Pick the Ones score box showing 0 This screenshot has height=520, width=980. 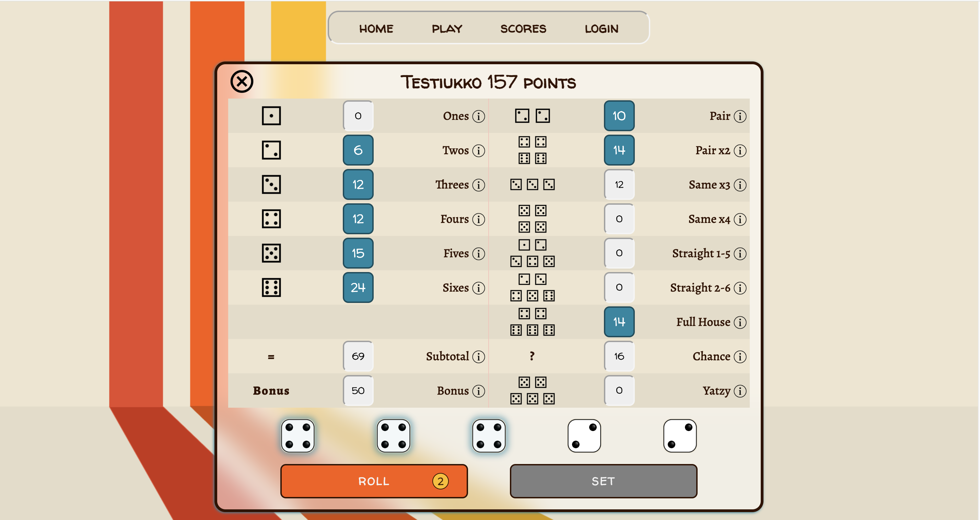(x=358, y=116)
